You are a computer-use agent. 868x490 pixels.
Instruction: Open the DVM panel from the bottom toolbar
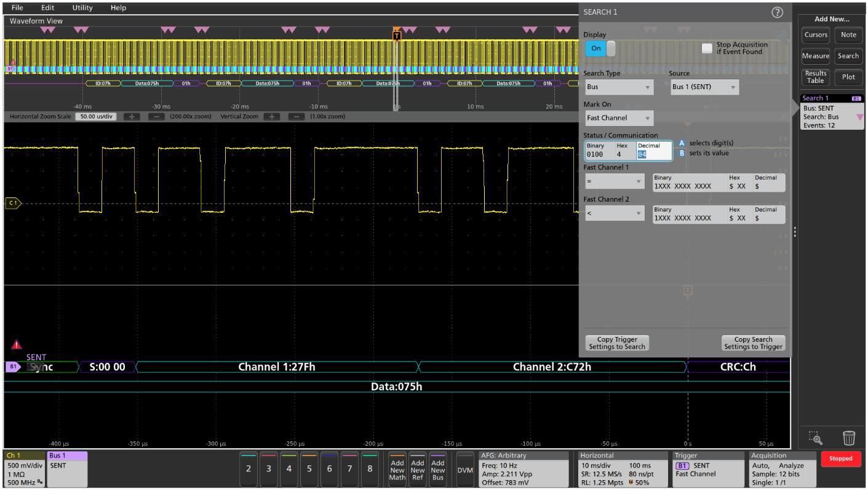(x=465, y=469)
